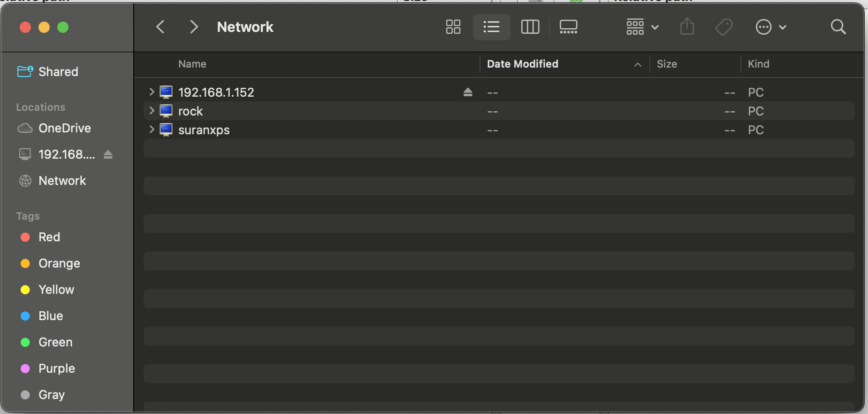868x414 pixels.
Task: Switch to icon grid view
Action: click(x=453, y=27)
